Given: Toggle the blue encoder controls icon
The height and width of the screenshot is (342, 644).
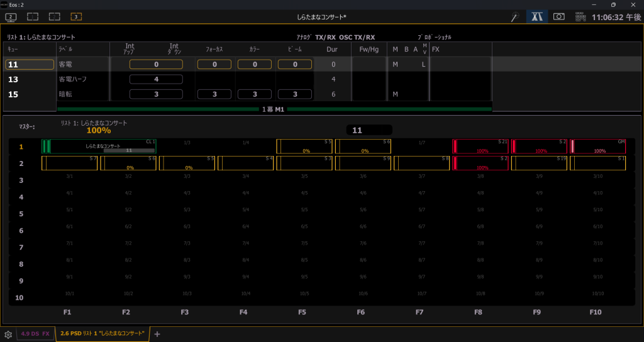Looking at the screenshot, I should [x=537, y=17].
